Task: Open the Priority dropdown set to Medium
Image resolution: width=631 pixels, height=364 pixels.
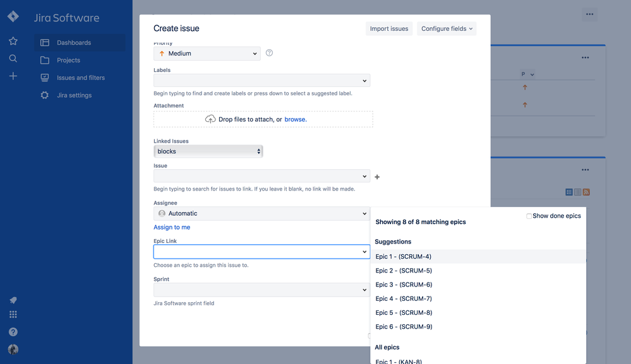Action: [x=207, y=54]
